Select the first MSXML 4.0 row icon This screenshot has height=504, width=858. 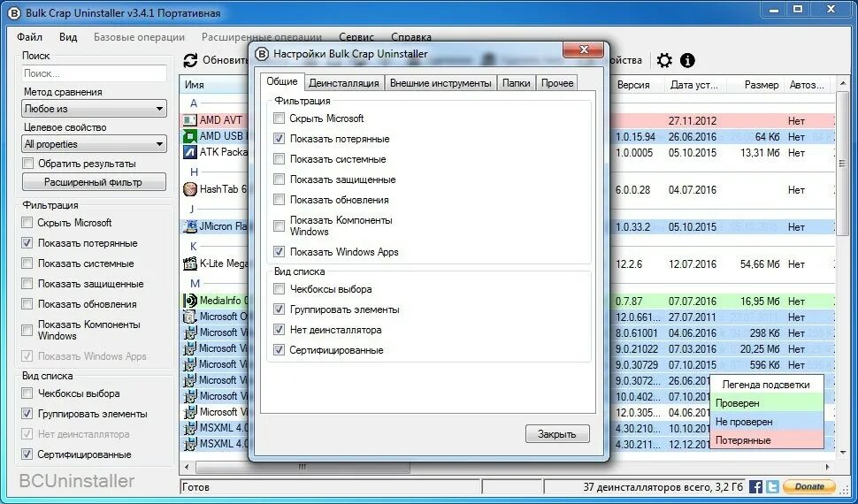pyautogui.click(x=190, y=427)
